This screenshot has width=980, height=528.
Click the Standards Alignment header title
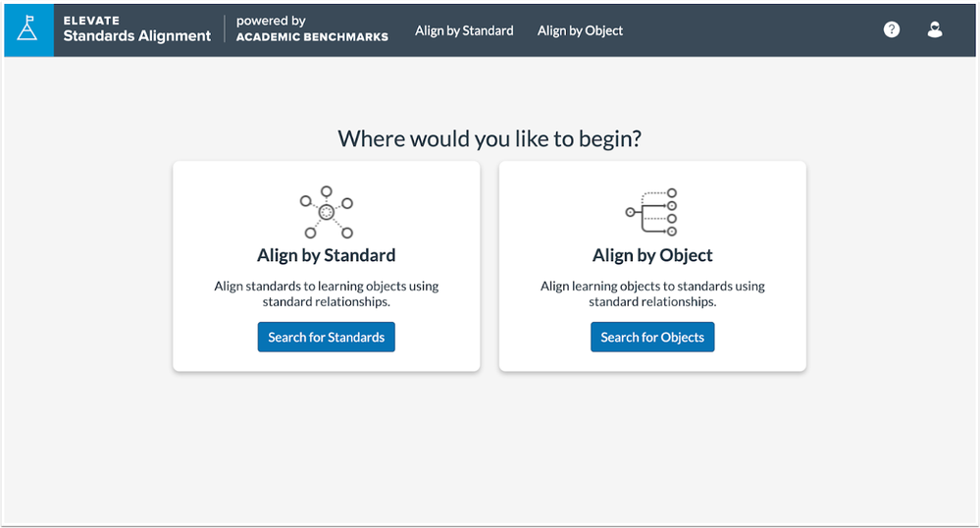[x=137, y=36]
